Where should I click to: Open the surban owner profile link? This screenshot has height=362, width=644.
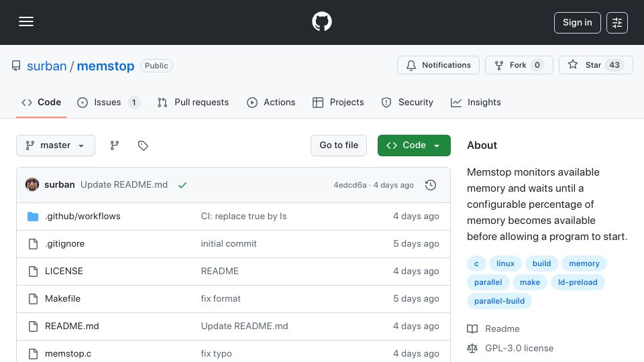[46, 66]
